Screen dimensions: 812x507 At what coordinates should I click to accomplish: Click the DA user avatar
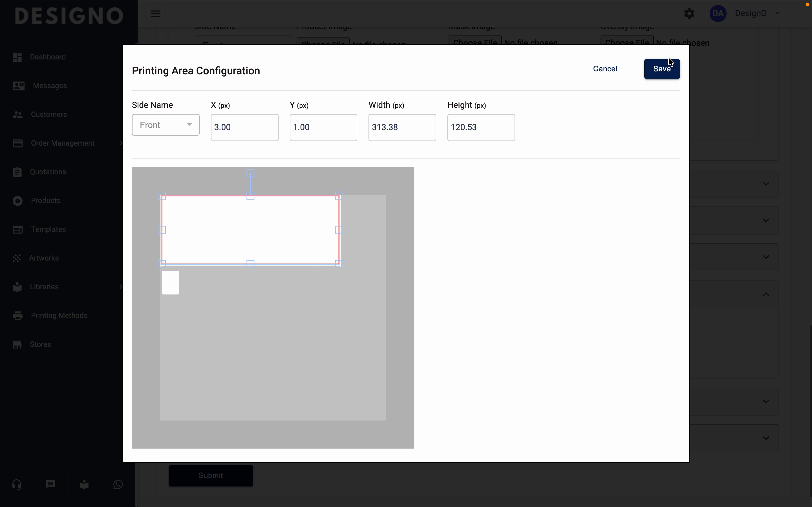[718, 14]
